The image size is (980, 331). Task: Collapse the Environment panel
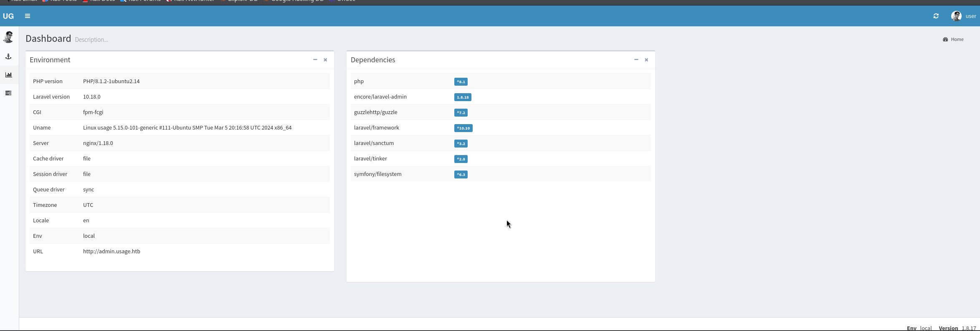tap(315, 60)
